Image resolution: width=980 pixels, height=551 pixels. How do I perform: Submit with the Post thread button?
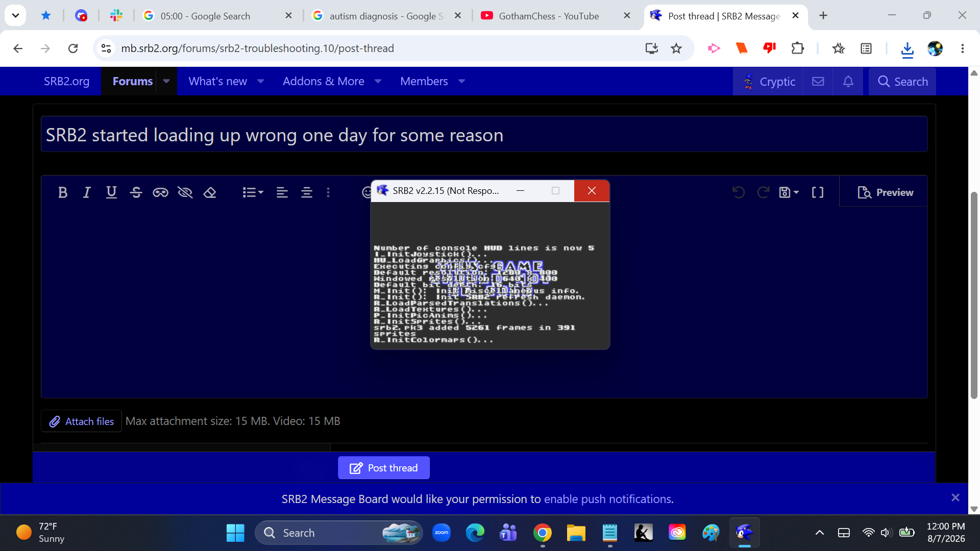click(384, 468)
